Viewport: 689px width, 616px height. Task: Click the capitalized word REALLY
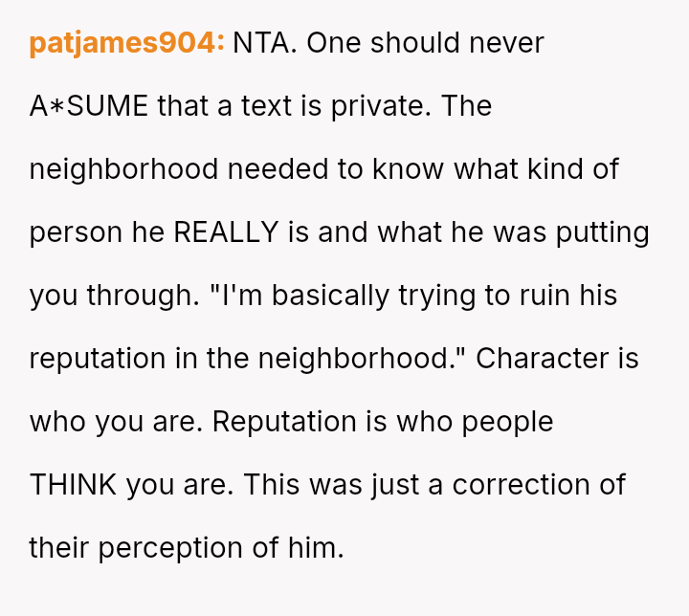(226, 232)
